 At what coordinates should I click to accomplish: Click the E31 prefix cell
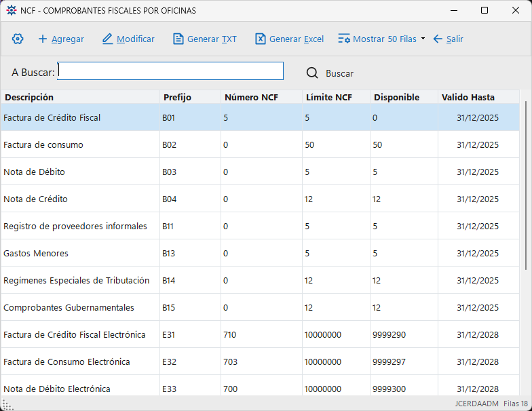(190, 334)
